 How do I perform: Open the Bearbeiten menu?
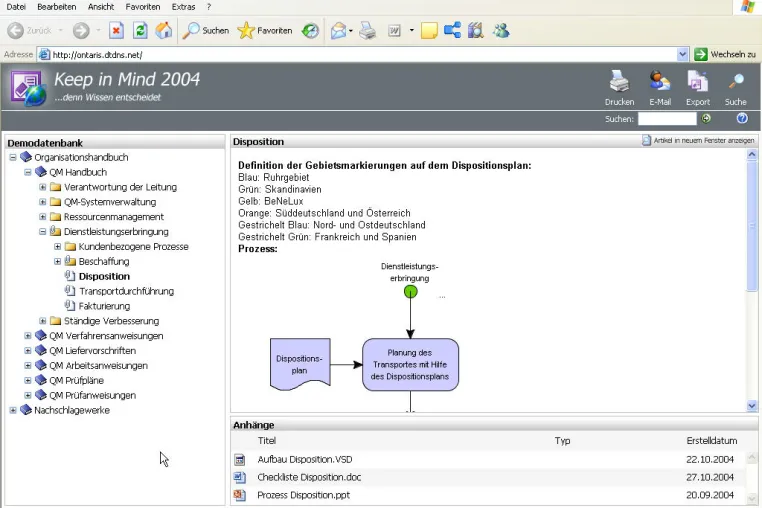(x=56, y=7)
